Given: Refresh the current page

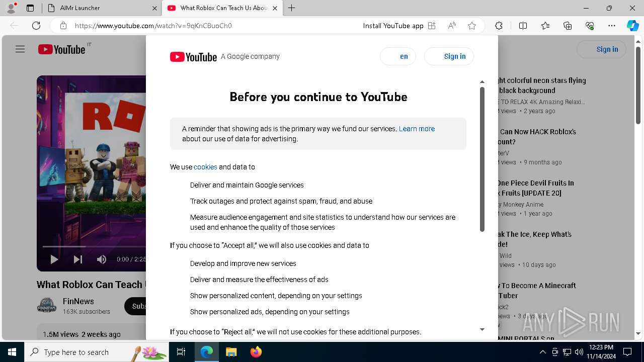Looking at the screenshot, I should coord(36,26).
